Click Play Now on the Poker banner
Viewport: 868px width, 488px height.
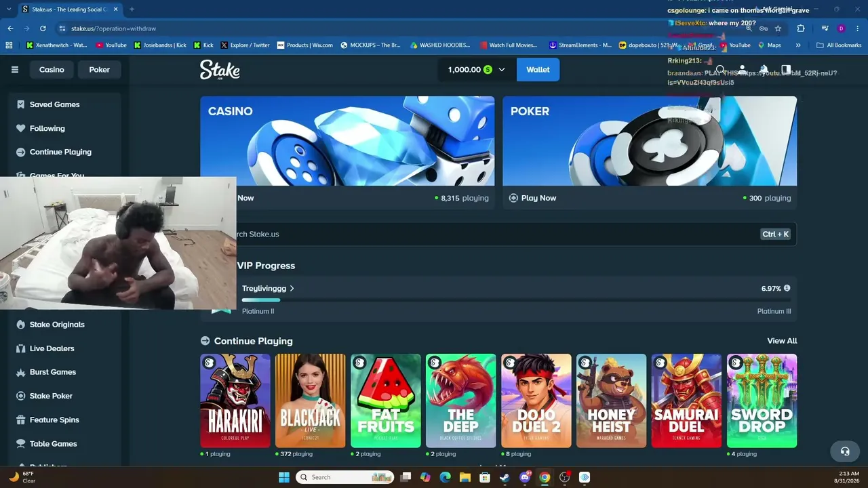click(532, 198)
